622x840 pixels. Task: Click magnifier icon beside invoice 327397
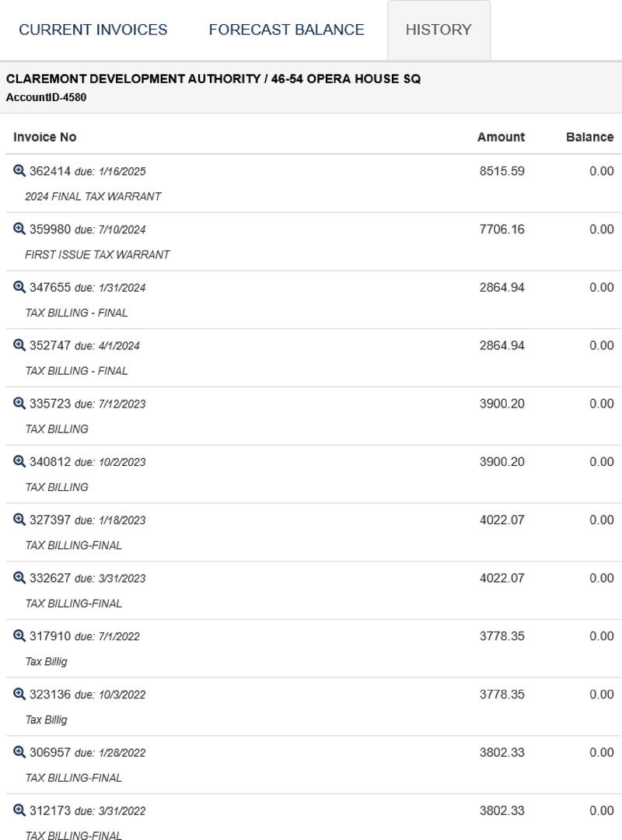pos(19,520)
